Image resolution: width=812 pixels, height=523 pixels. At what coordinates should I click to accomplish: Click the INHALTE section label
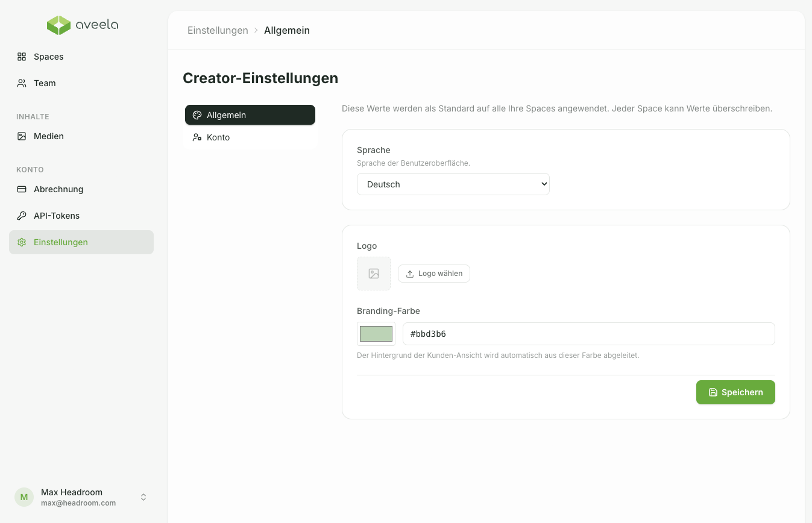(x=33, y=117)
